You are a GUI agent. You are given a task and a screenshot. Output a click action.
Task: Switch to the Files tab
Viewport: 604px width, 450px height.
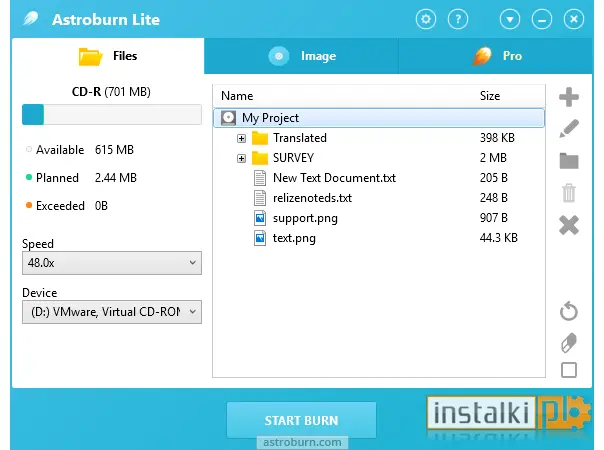tap(108, 56)
